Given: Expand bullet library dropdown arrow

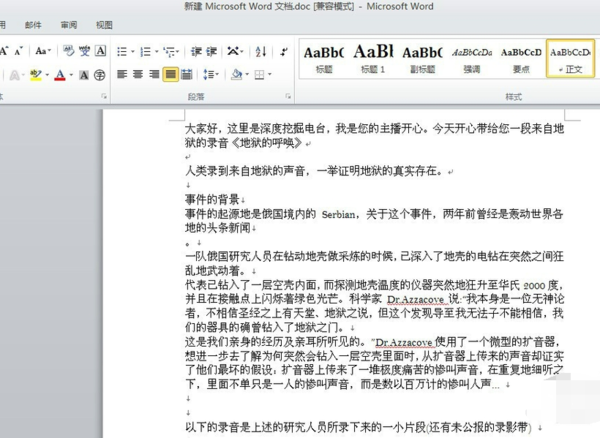Looking at the screenshot, I should click(x=132, y=52).
